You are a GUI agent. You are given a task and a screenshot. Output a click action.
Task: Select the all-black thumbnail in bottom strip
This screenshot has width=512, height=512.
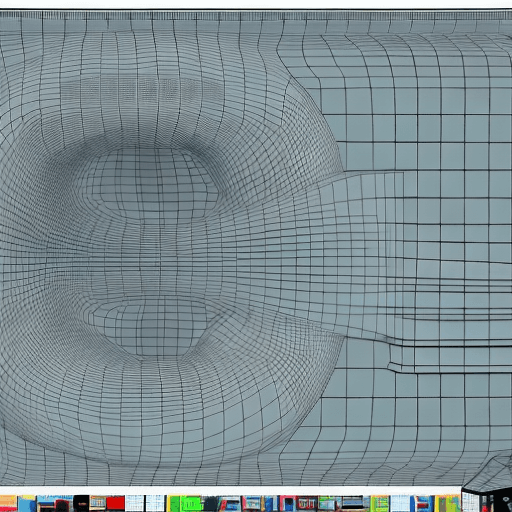tap(81, 503)
